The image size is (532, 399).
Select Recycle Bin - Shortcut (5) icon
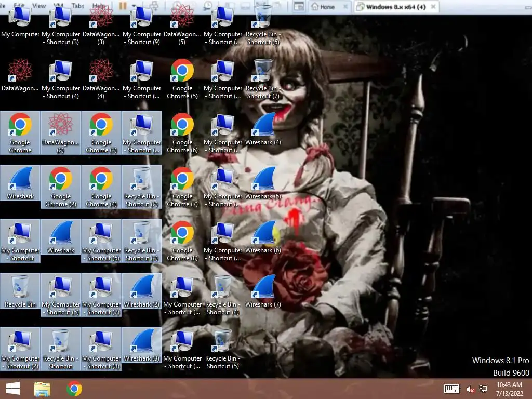[x=222, y=349]
